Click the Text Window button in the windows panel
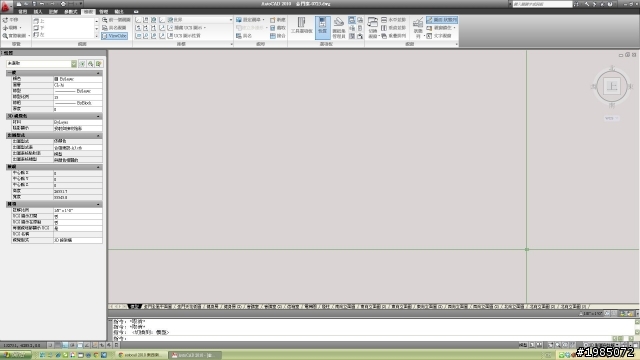The image size is (640, 360). click(439, 36)
